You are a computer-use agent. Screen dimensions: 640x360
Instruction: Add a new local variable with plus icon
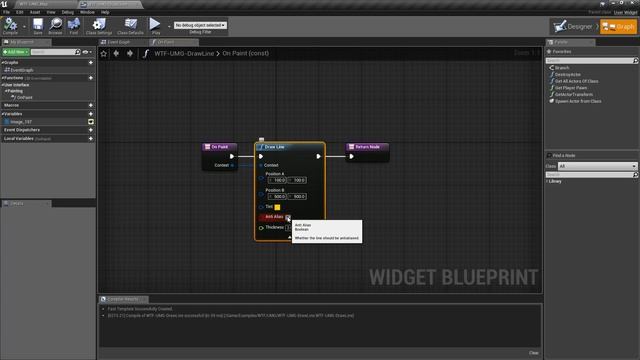(x=91, y=139)
